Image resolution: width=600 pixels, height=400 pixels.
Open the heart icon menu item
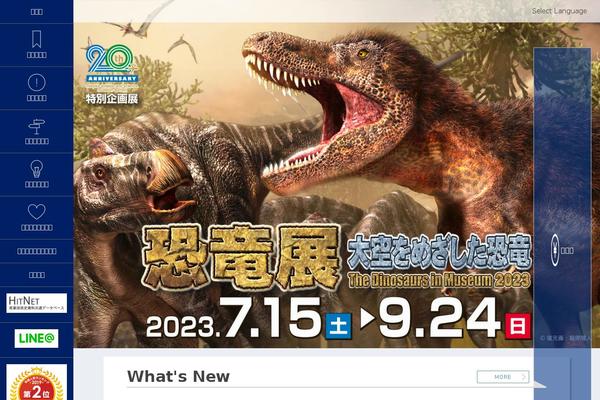[x=36, y=212]
